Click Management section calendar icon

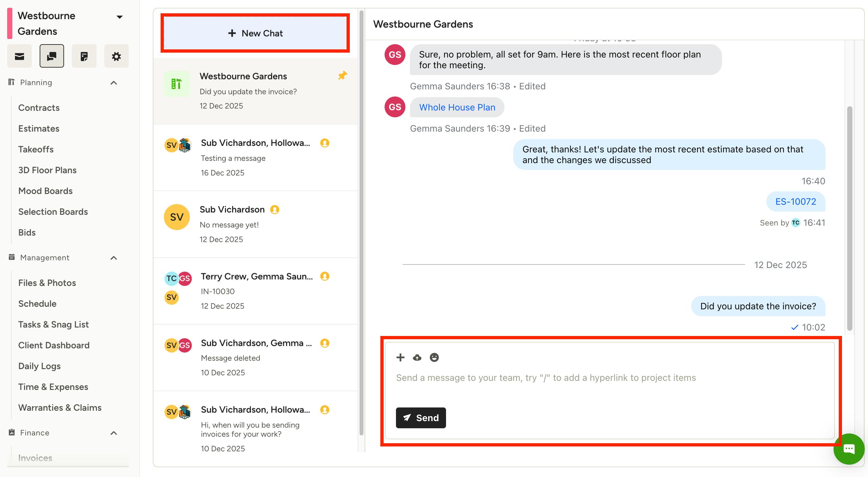(11, 257)
